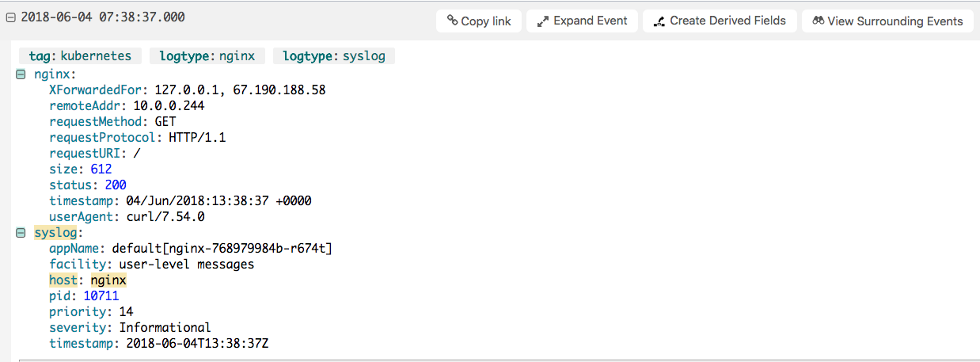
Task: Select the logtype: nginx tag
Action: pyautogui.click(x=207, y=56)
